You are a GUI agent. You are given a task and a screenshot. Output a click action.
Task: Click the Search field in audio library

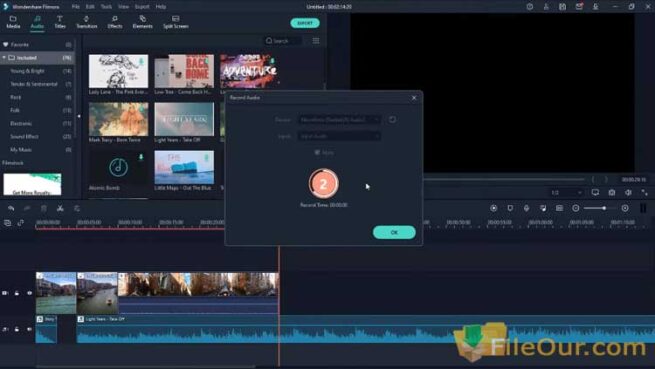283,41
